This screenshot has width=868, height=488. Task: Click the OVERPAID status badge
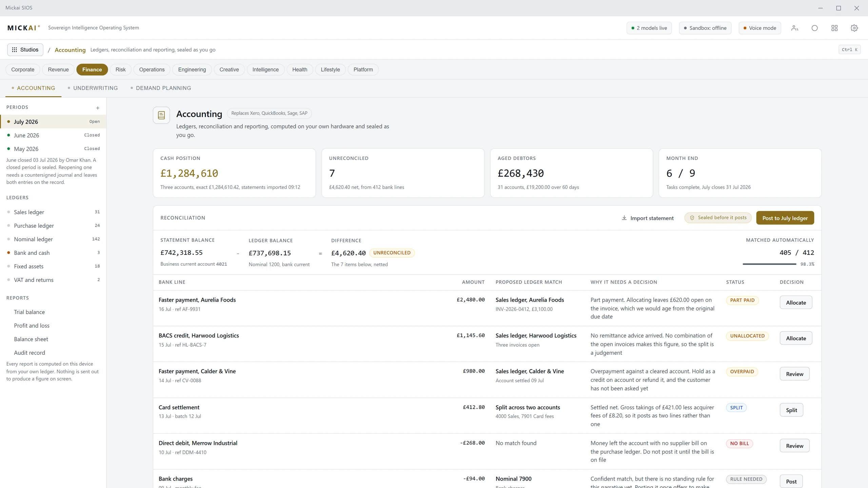pos(742,372)
